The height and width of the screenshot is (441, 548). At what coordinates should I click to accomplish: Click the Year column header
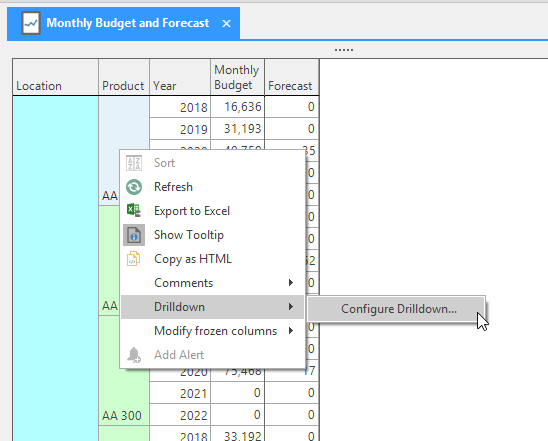[180, 77]
